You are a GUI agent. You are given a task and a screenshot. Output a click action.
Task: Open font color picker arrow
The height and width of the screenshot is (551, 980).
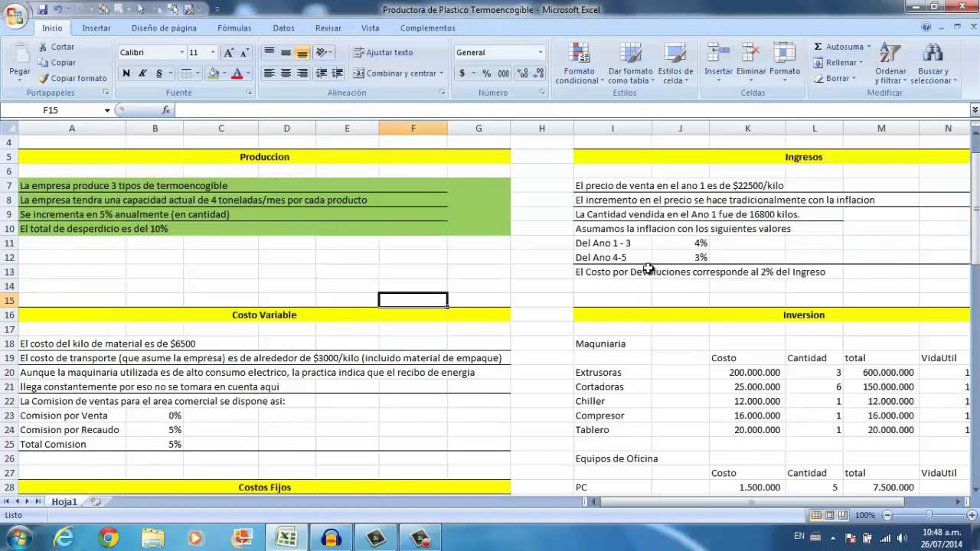(x=248, y=73)
